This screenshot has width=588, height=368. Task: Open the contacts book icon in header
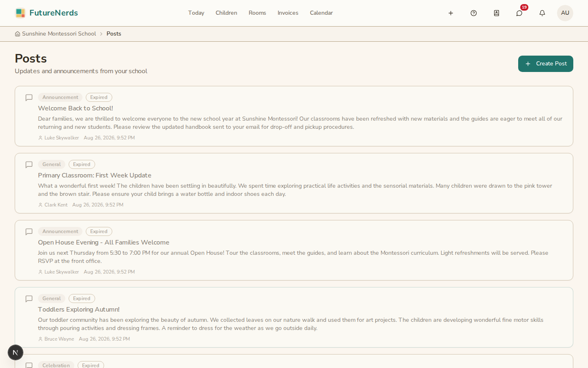click(497, 13)
